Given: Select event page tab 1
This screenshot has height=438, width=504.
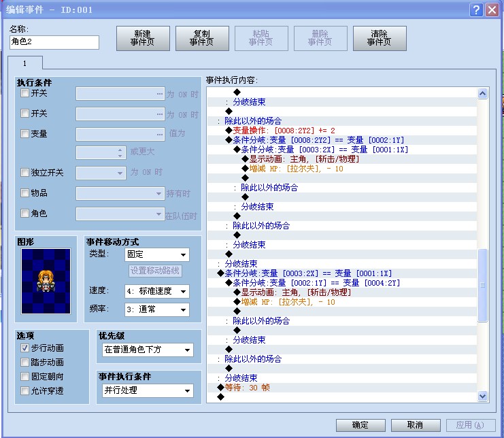Looking at the screenshot, I should (x=24, y=63).
